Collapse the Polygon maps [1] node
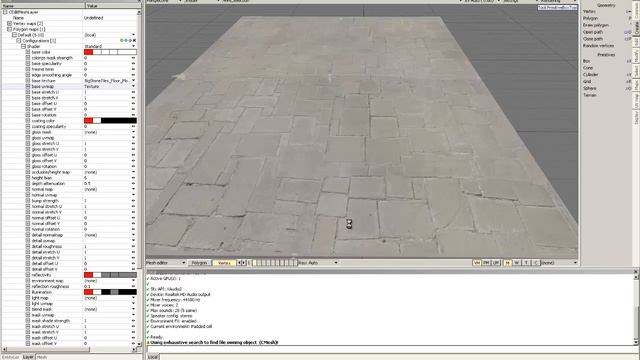This screenshot has height=360, width=640. point(9,29)
